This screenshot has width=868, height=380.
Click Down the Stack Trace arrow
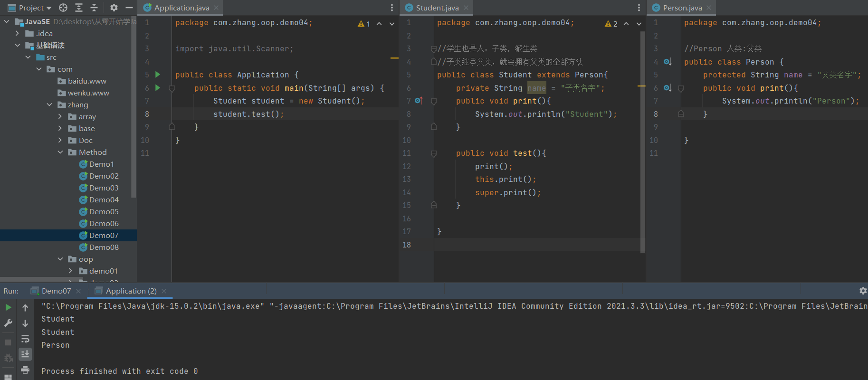25,323
